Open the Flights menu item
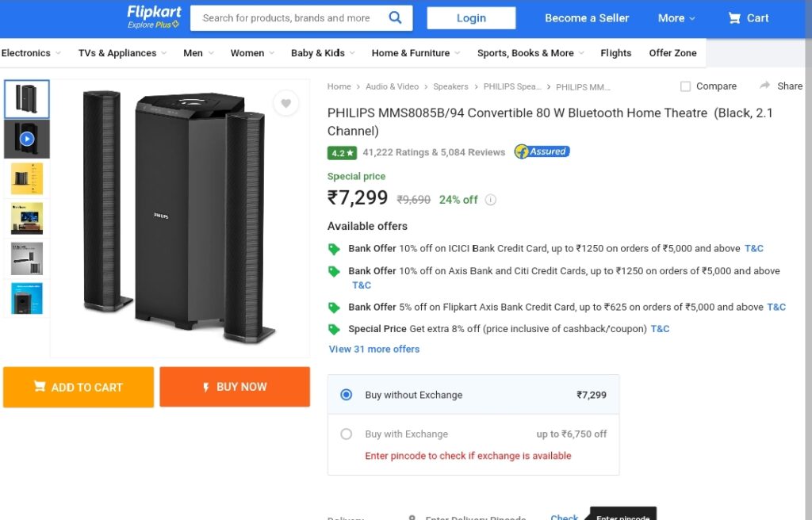Viewport: 812px width, 520px height. (x=615, y=53)
